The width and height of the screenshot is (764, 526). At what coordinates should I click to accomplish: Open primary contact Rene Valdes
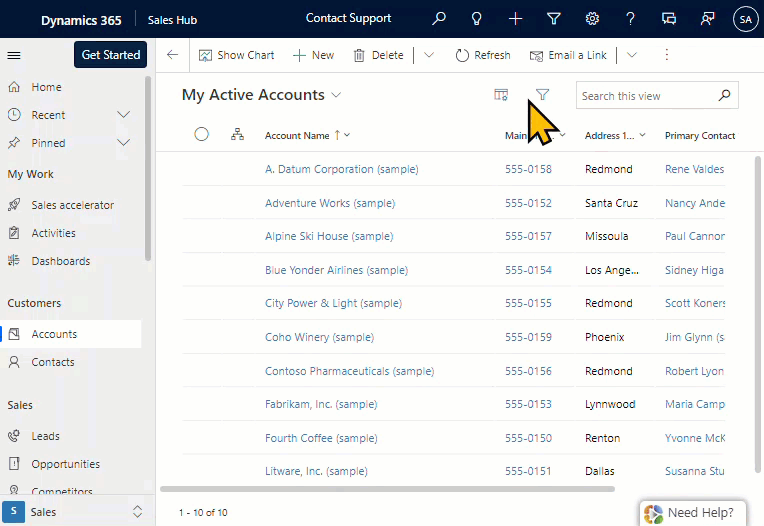[694, 169]
